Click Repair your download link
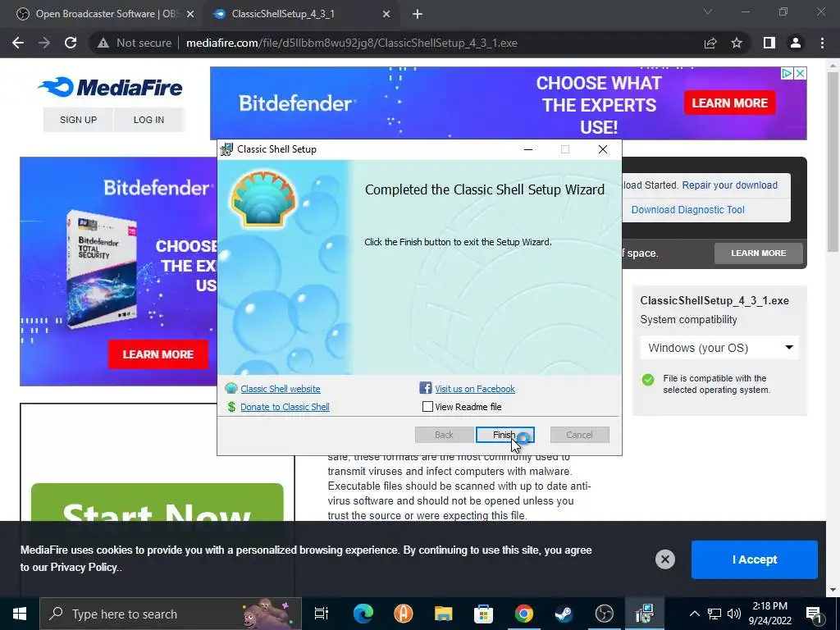This screenshot has height=630, width=840. coord(729,185)
